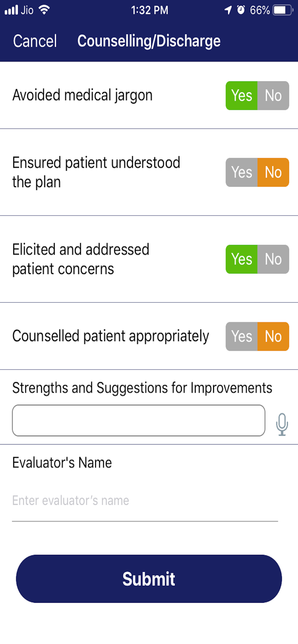
Task: Tap the Wi-Fi status icon
Action: (x=44, y=10)
